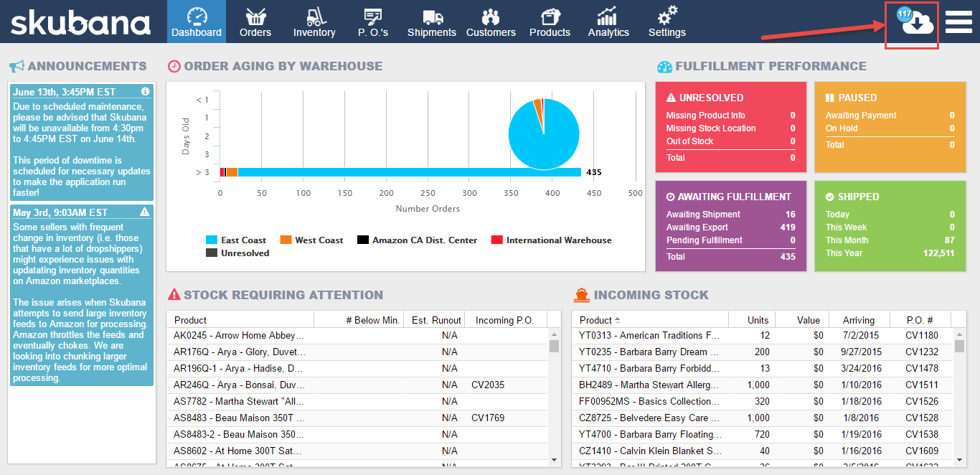The image size is (980, 475).
Task: Open the hamburger menu icon
Action: tap(958, 22)
